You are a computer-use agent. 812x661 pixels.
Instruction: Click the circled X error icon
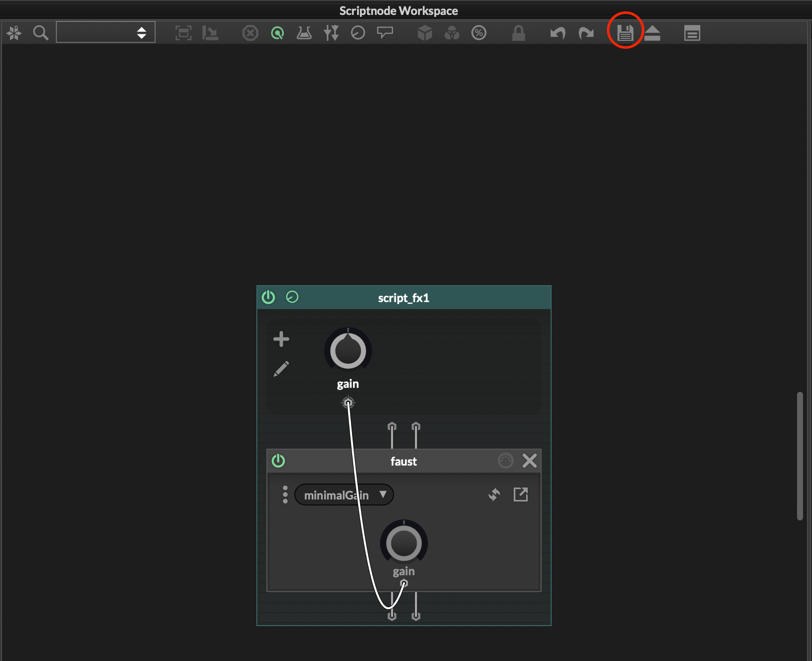click(x=250, y=33)
